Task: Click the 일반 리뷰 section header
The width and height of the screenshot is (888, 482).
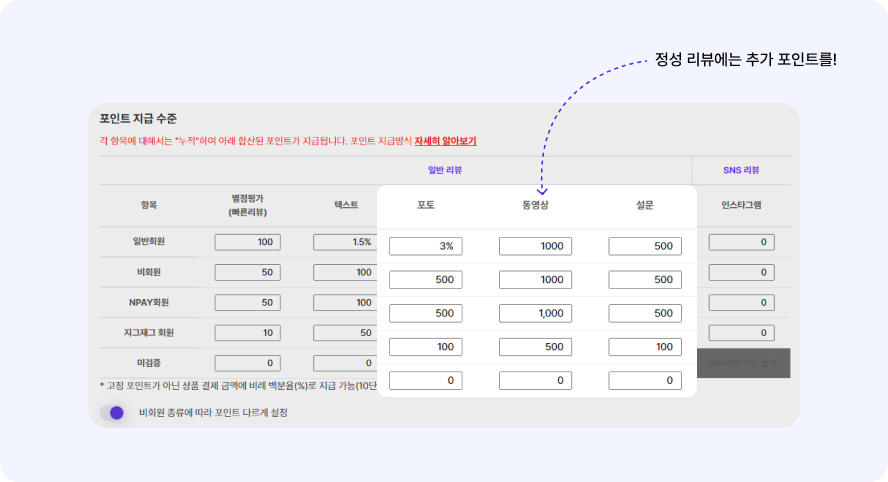Action: click(x=445, y=170)
